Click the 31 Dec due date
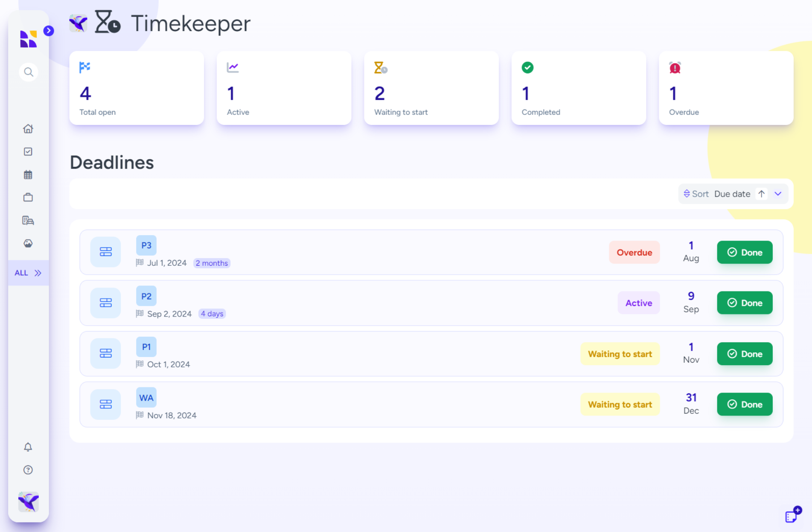The image size is (812, 532). click(x=691, y=404)
